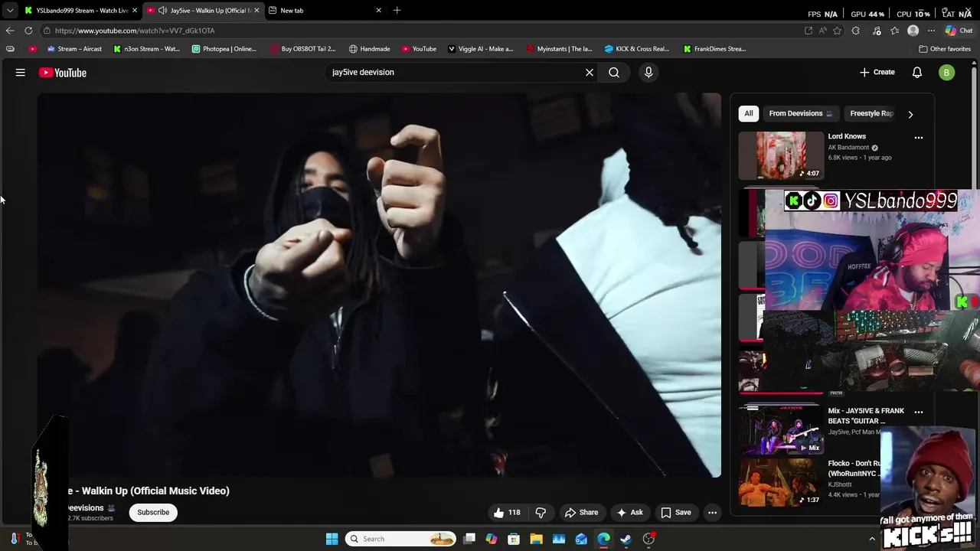Open the browser profile icon

[x=913, y=31]
